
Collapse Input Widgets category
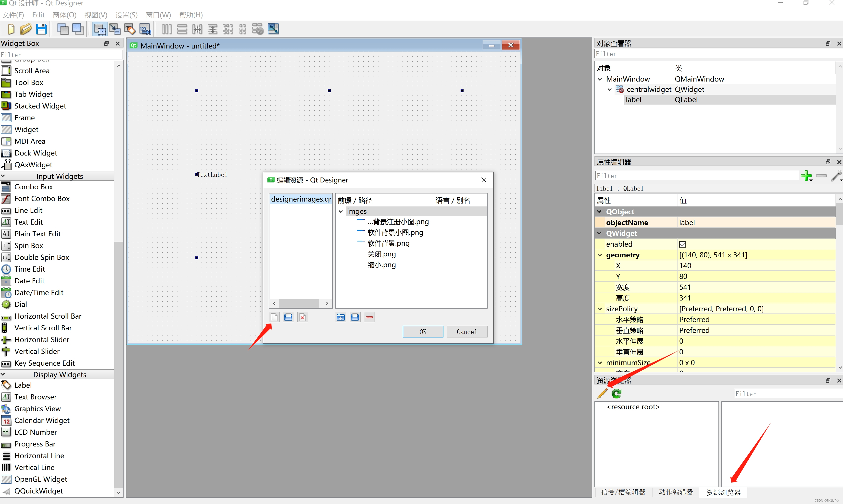coord(57,176)
